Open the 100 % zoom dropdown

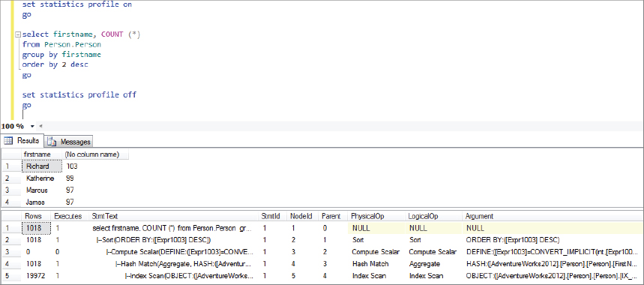click(x=32, y=127)
